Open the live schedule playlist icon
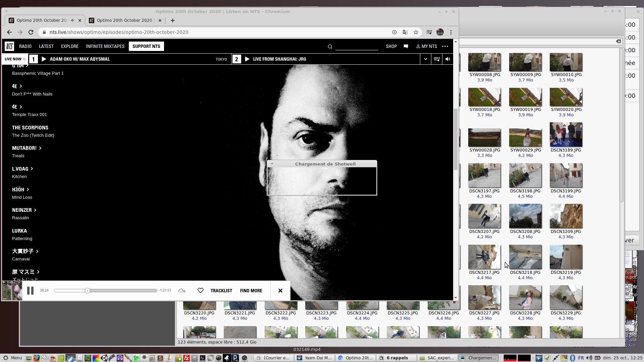The image size is (644, 362). point(437,59)
